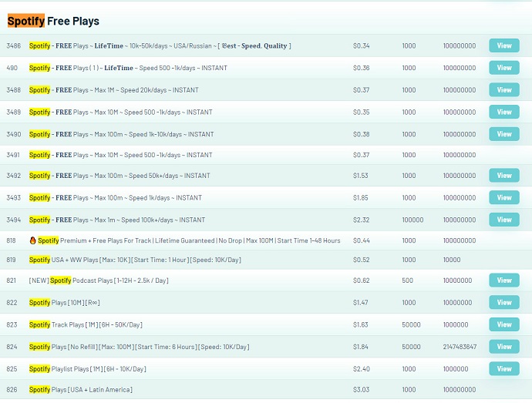Click the Spotify Free Plays heading

(x=53, y=21)
